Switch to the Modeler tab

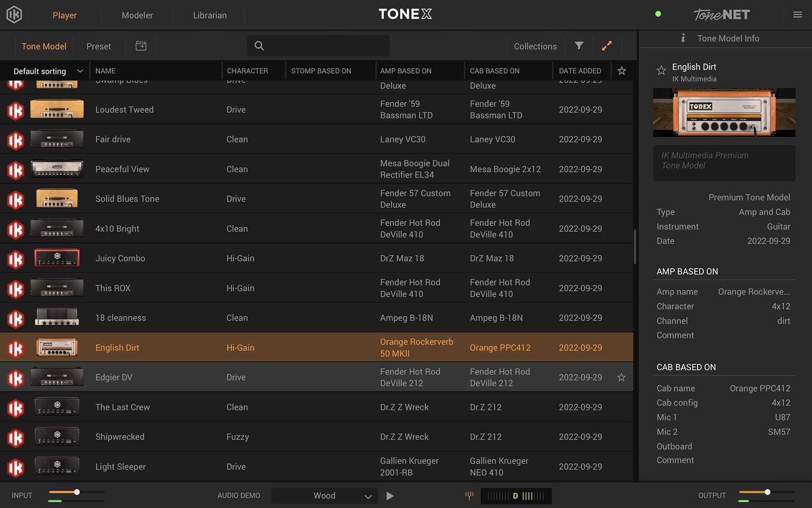[x=137, y=15]
